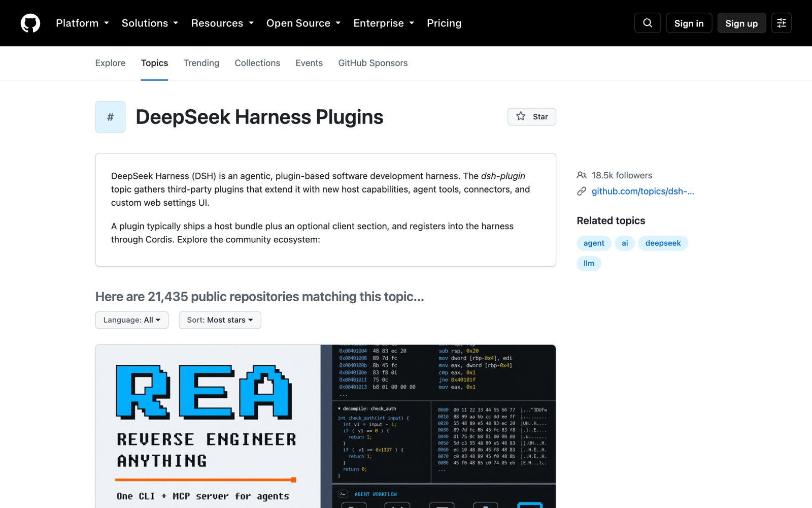Expand the Platform menu

[82, 23]
